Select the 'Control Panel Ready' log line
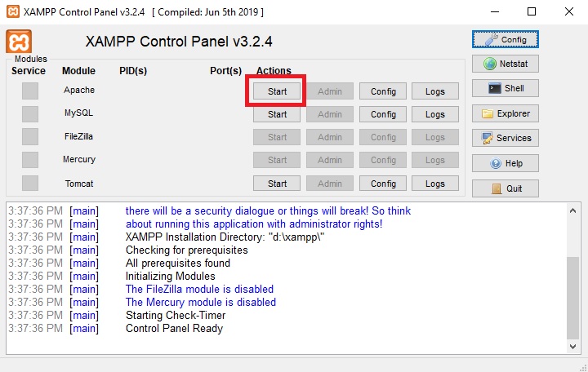 (175, 329)
